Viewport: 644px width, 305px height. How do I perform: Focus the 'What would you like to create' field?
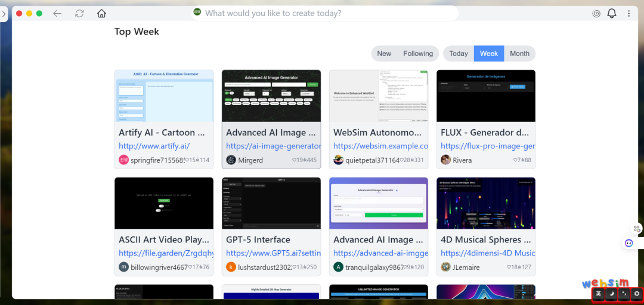point(324,13)
